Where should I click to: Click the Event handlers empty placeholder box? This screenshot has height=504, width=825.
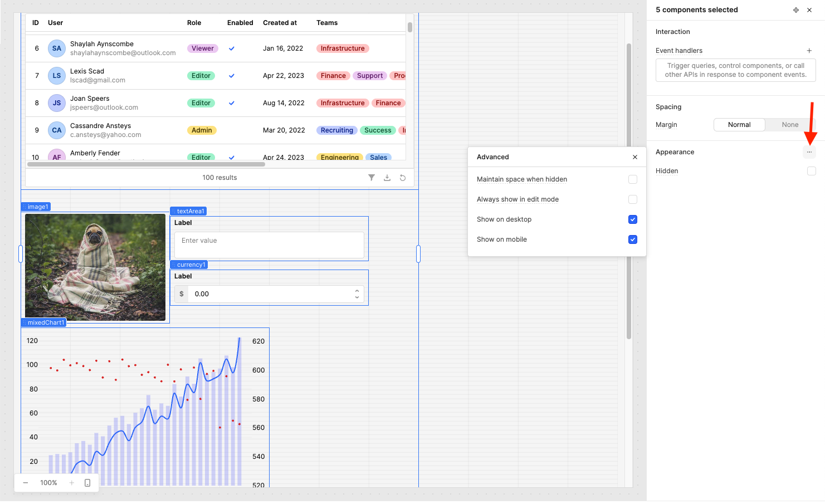[x=735, y=70]
